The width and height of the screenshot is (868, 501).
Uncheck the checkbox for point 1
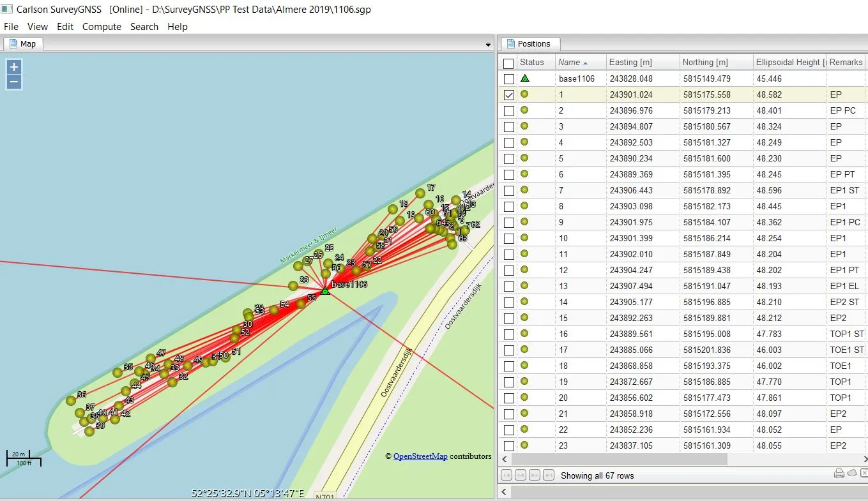[508, 95]
